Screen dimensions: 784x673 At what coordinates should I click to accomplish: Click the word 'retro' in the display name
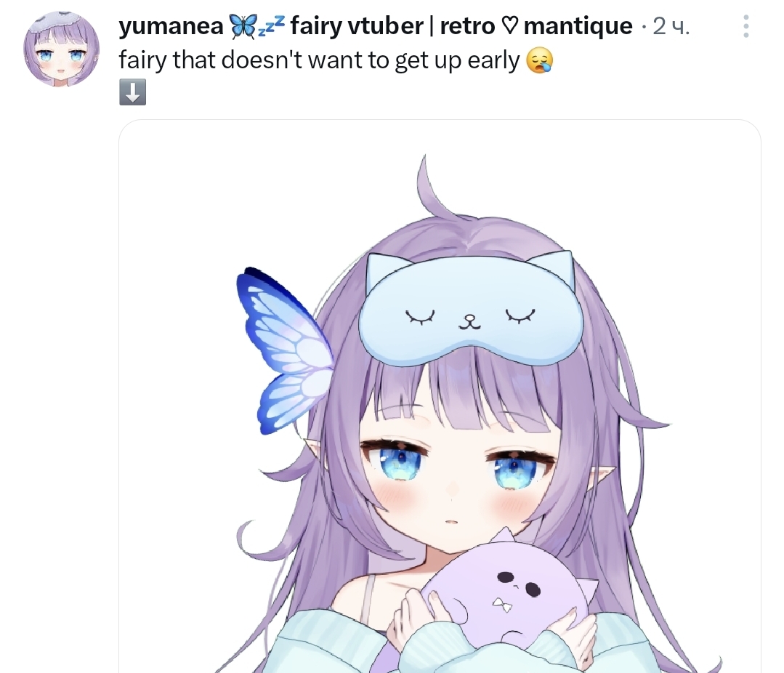(467, 26)
